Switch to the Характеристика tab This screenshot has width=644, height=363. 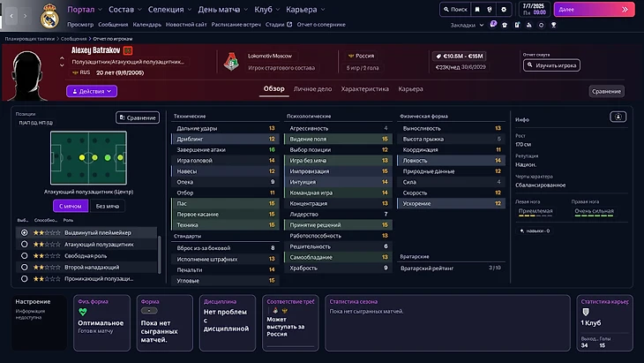(364, 89)
